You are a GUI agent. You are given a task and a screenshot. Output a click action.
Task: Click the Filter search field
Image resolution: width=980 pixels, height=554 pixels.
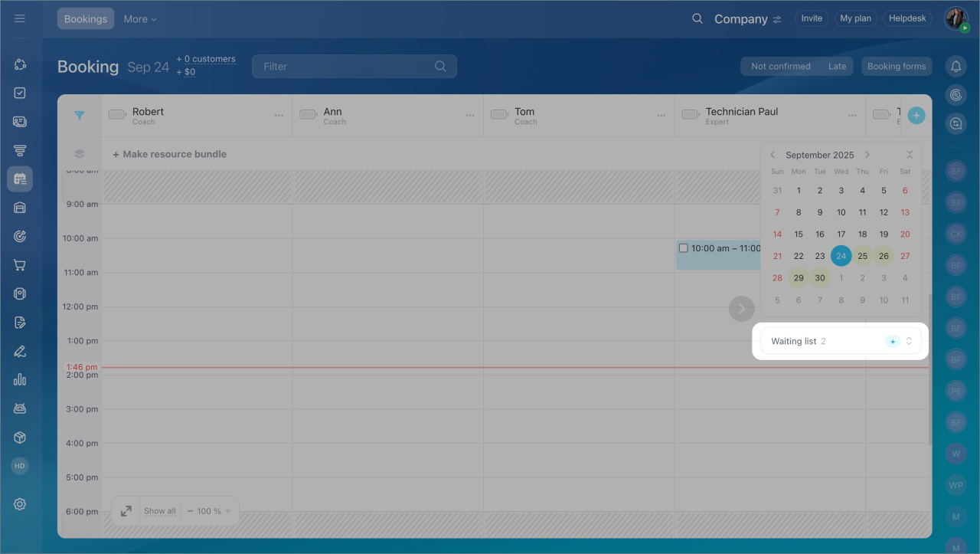345,67
